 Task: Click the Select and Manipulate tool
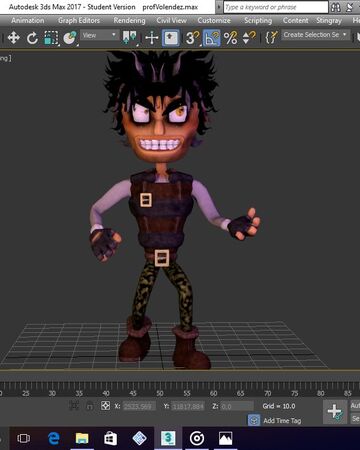(152, 38)
